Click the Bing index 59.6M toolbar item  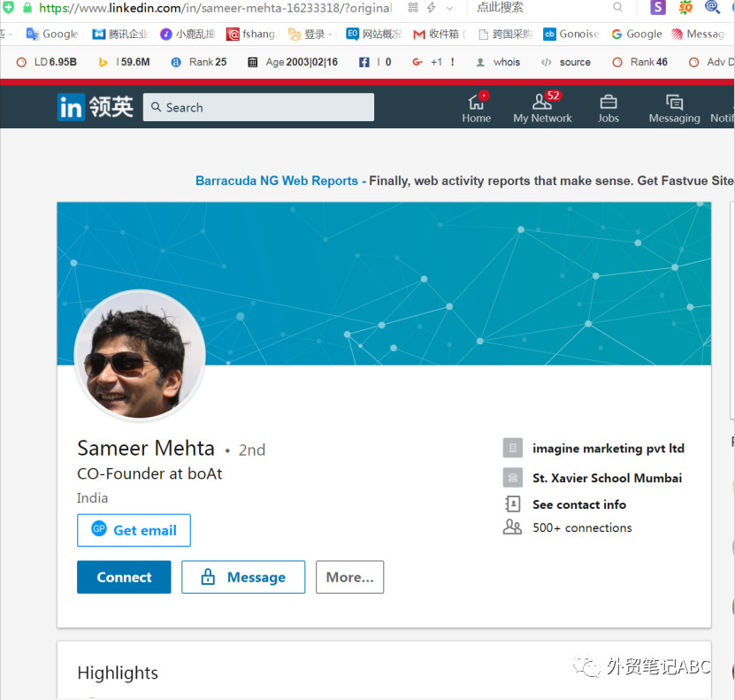tap(124, 62)
